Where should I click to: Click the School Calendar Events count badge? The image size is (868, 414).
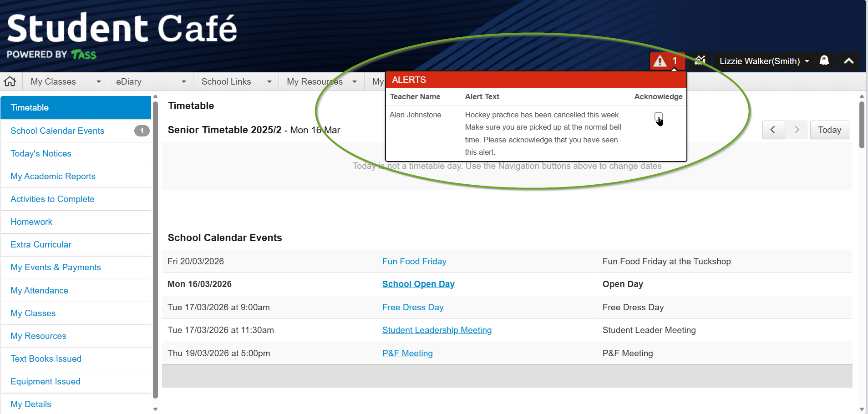point(142,131)
